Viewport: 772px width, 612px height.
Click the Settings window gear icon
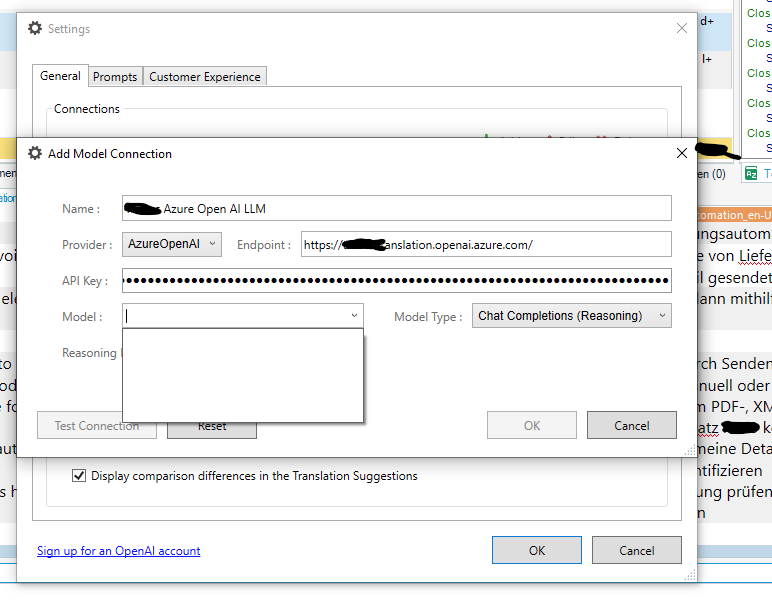35,29
